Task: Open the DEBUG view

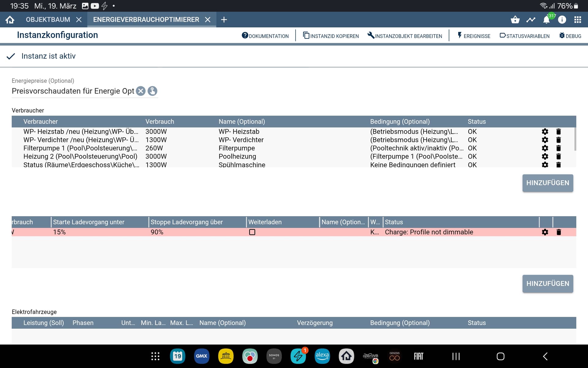Action: click(x=570, y=36)
